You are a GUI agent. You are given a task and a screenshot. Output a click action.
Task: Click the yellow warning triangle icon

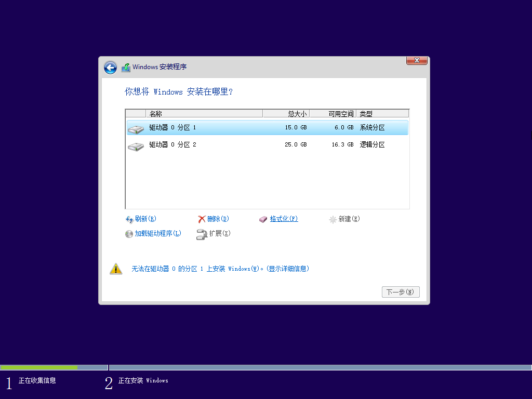116,269
